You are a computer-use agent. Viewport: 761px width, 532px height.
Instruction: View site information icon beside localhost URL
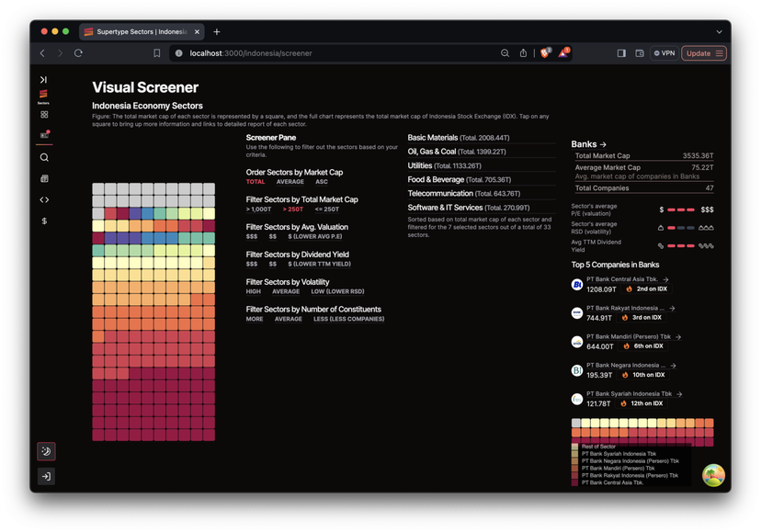click(x=178, y=53)
